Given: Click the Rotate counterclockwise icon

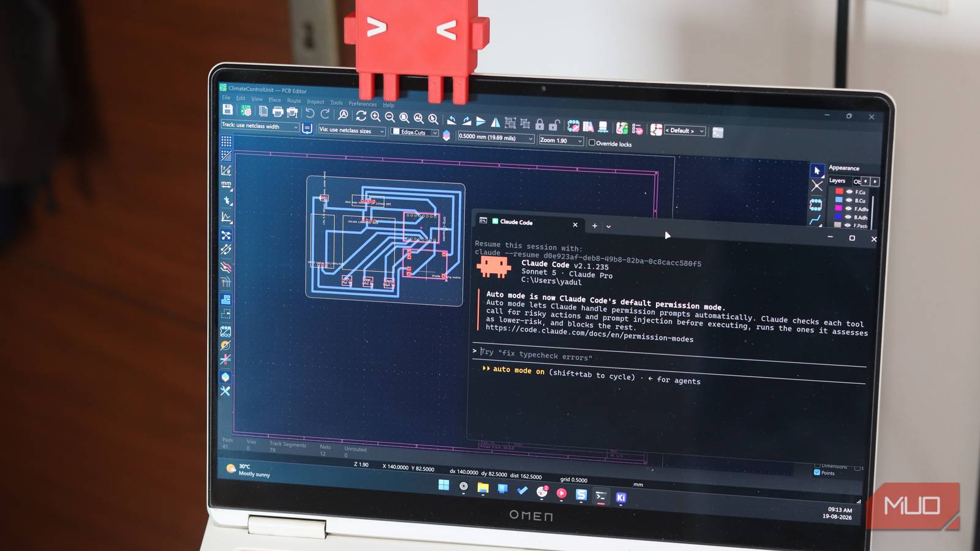Looking at the screenshot, I should [x=451, y=120].
